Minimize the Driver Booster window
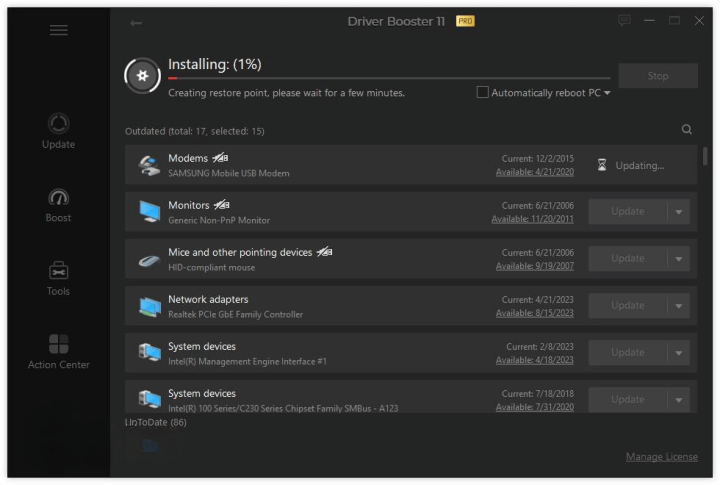The width and height of the screenshot is (720, 485). [x=649, y=21]
